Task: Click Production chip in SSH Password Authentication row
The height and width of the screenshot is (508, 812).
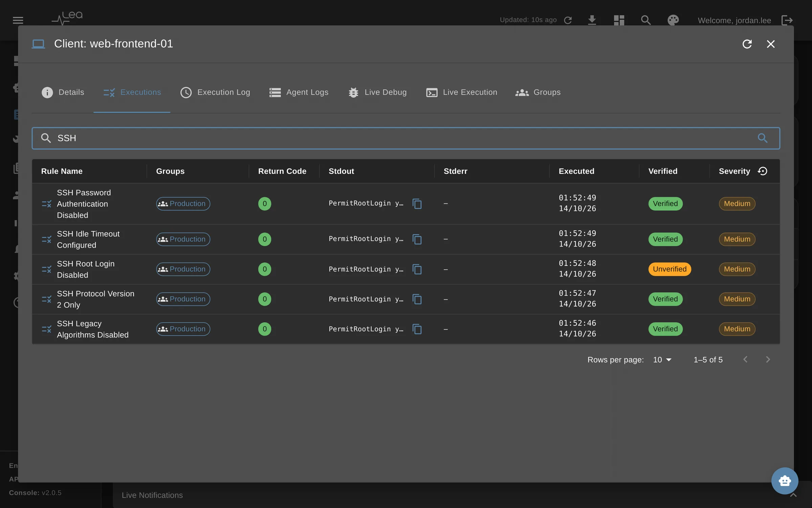Action: click(x=183, y=204)
